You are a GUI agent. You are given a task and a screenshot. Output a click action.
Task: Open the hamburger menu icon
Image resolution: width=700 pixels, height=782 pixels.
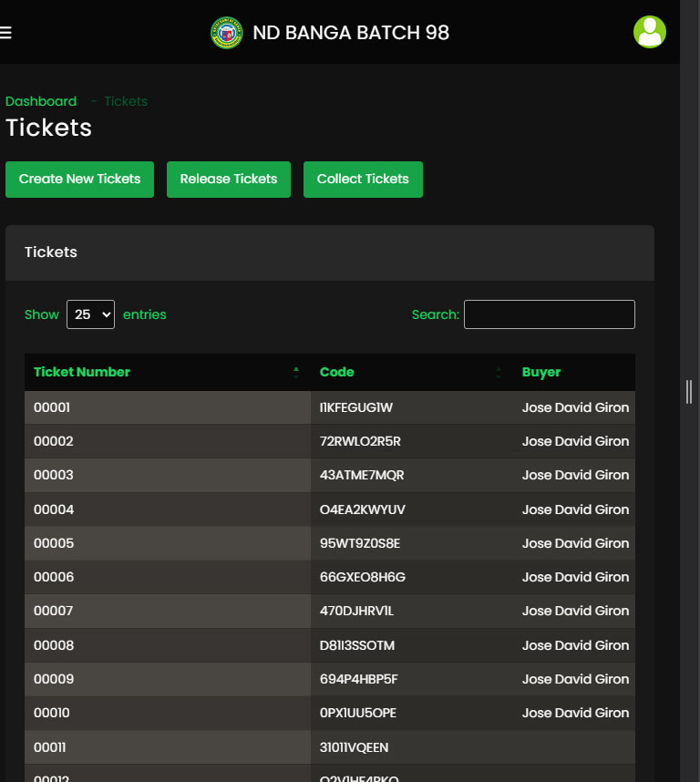pyautogui.click(x=5, y=33)
